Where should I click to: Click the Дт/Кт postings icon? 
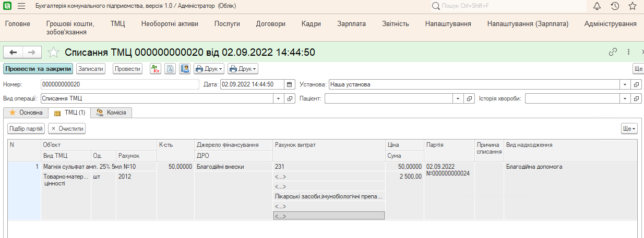click(155, 69)
